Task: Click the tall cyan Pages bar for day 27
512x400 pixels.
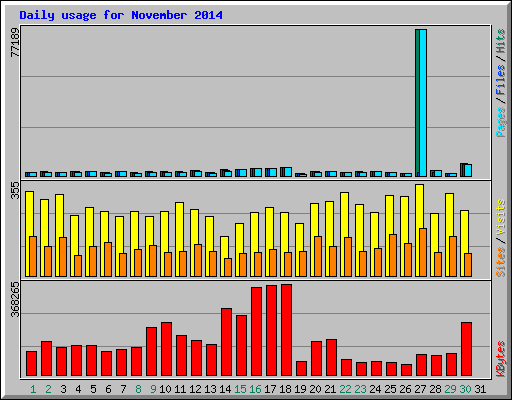Action: click(423, 103)
